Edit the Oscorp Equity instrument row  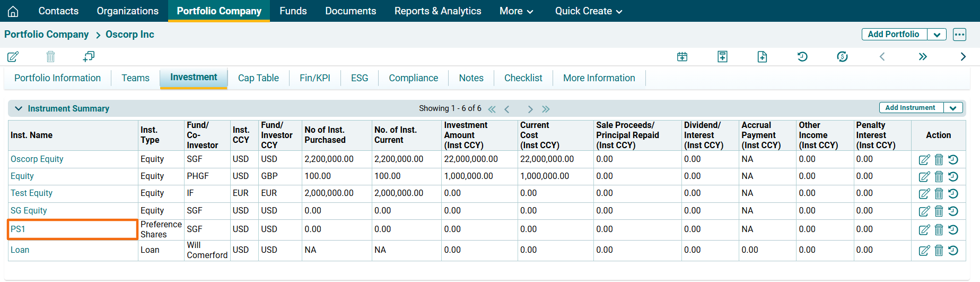pos(924,159)
